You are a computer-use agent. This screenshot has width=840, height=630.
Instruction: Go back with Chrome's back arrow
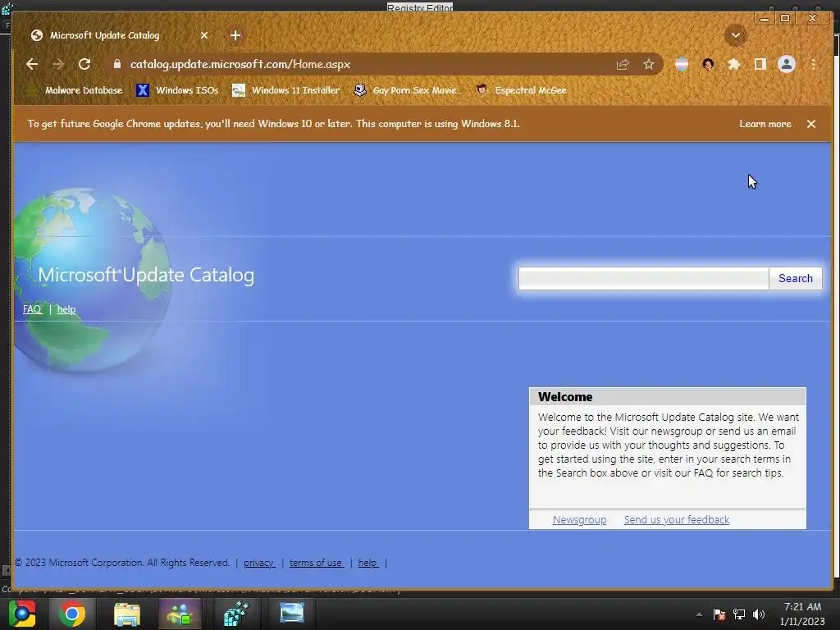coord(32,64)
